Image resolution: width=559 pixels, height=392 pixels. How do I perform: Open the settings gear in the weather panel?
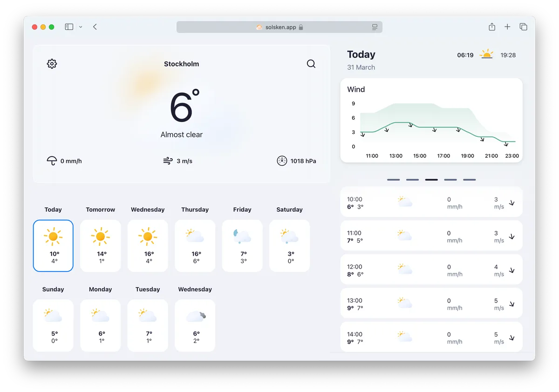[52, 64]
